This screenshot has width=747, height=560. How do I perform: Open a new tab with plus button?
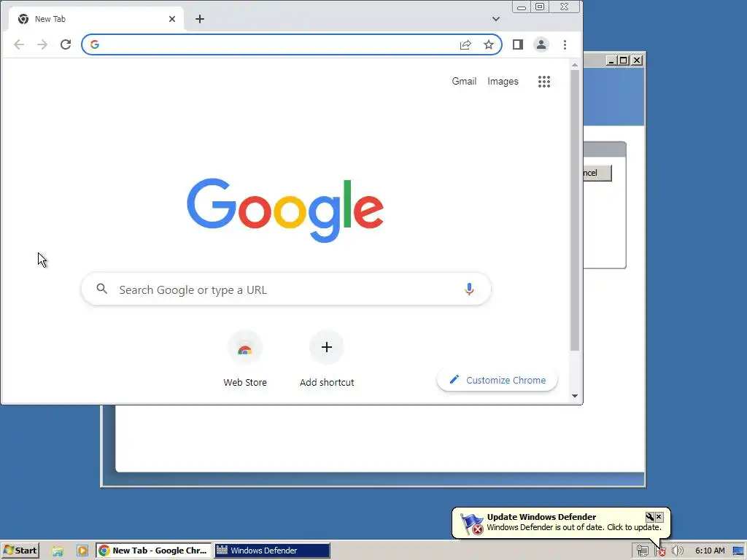[x=200, y=19]
